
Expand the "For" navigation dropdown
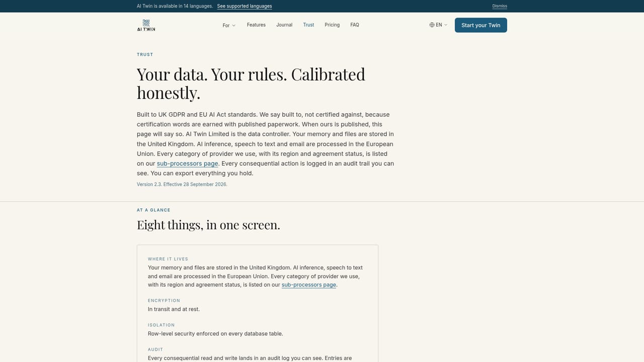click(229, 25)
